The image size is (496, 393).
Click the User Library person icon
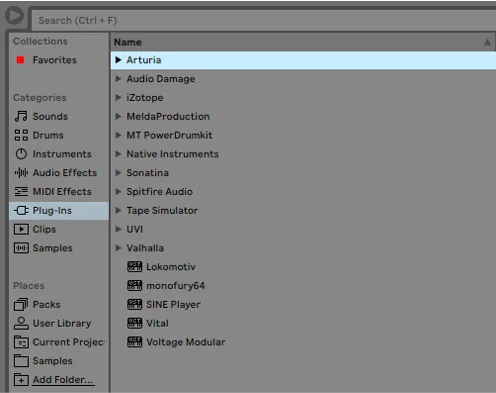[x=21, y=323]
